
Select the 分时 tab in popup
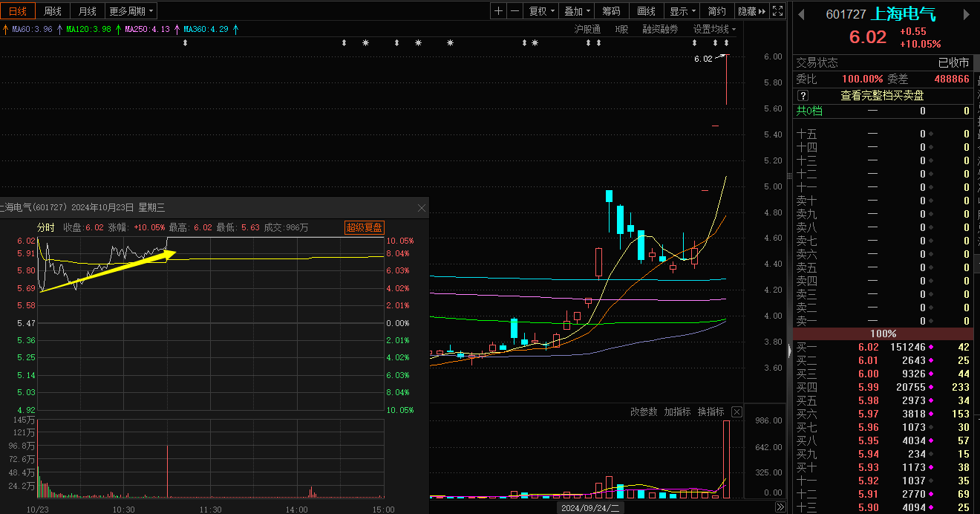click(x=46, y=227)
